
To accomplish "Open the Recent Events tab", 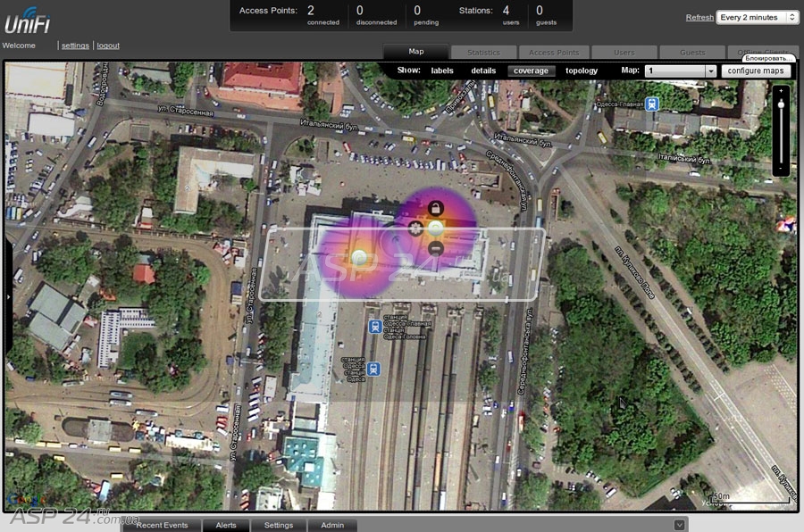I will point(162,525).
